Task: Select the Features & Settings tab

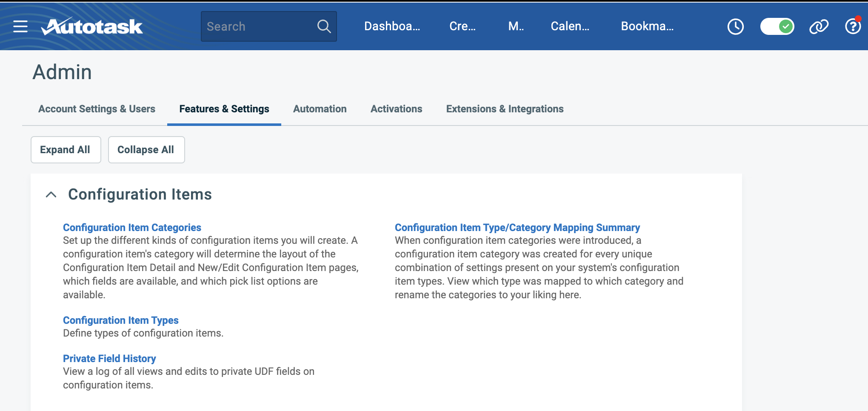Action: (x=224, y=109)
